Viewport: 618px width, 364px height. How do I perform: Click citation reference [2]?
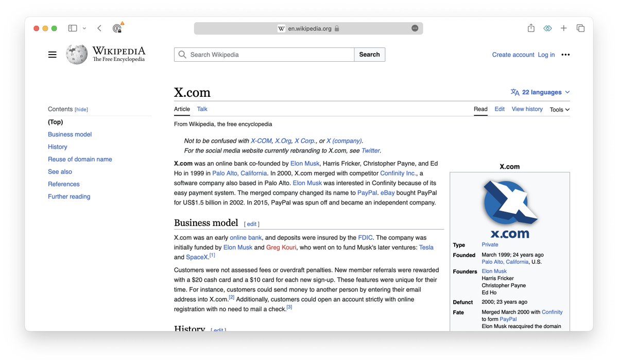(x=232, y=297)
